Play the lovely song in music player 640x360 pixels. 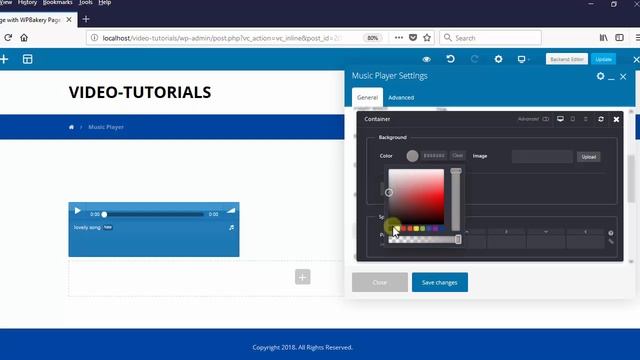coord(77,211)
